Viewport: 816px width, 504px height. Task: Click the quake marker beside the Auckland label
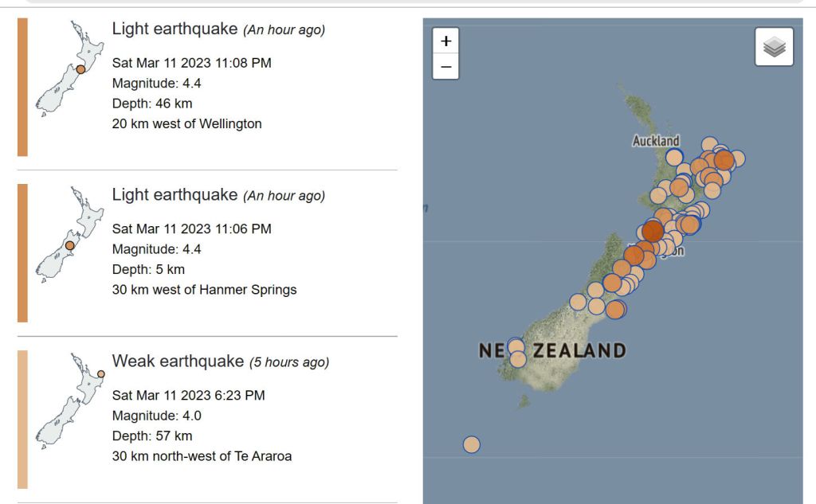tap(674, 157)
